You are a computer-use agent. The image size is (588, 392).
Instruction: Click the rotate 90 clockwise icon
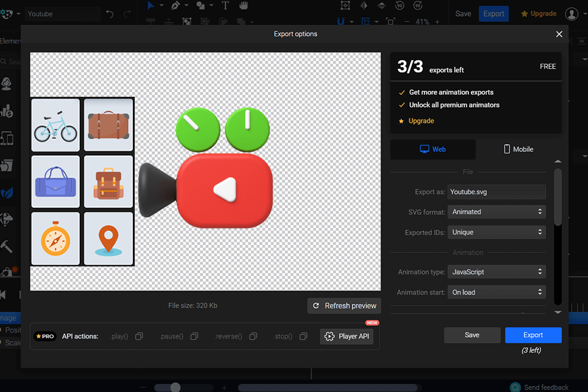pos(418,6)
